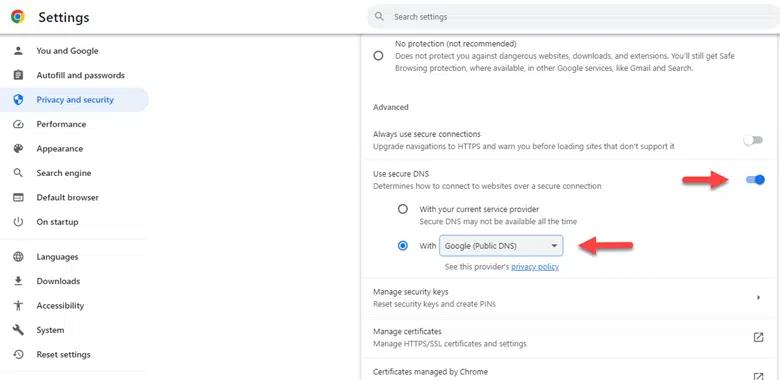780x380 pixels.
Task: Go to Default browser settings
Action: (x=68, y=197)
